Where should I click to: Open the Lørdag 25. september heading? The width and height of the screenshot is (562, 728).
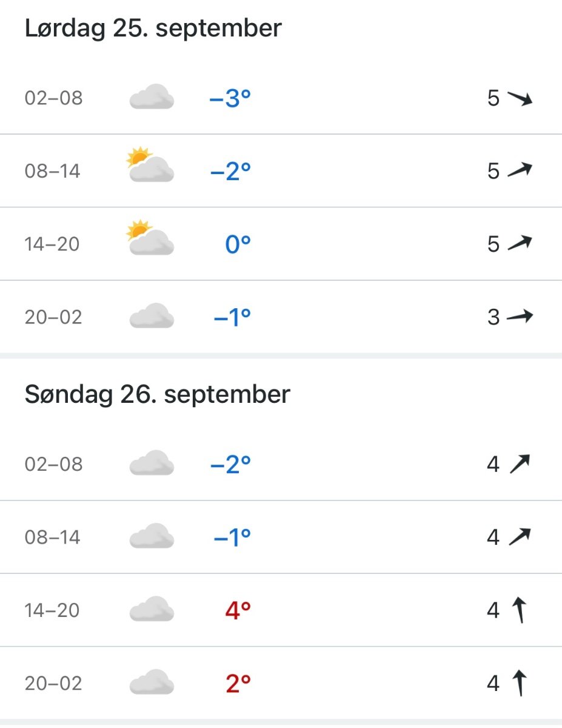pos(153,29)
